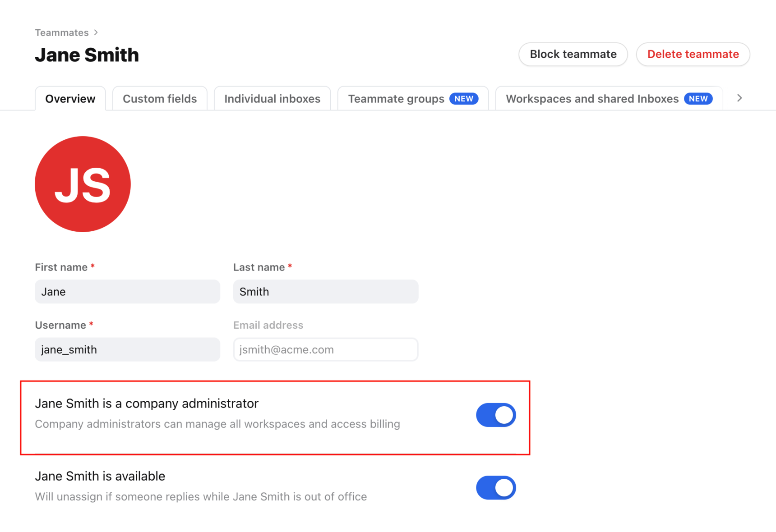The image size is (776, 532).
Task: Switch to the Overview tab
Action: pos(70,99)
